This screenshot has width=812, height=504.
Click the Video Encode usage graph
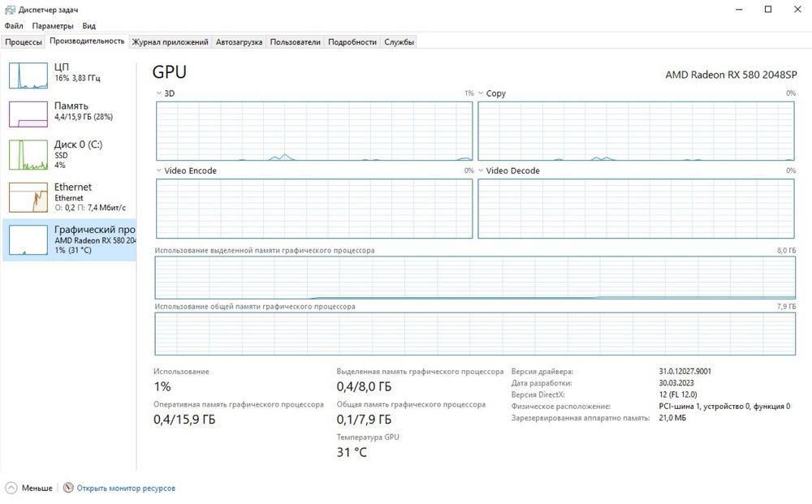tap(314, 209)
